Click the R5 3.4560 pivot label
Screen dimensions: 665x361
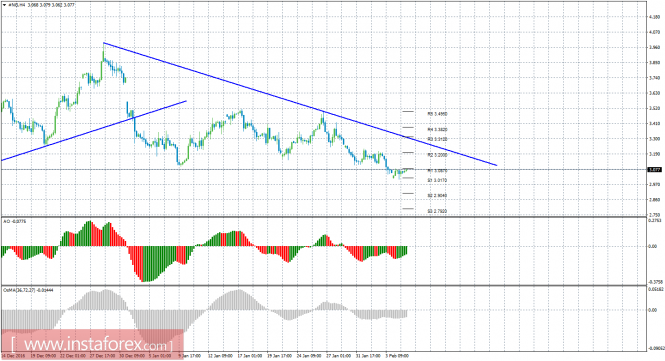click(x=437, y=114)
